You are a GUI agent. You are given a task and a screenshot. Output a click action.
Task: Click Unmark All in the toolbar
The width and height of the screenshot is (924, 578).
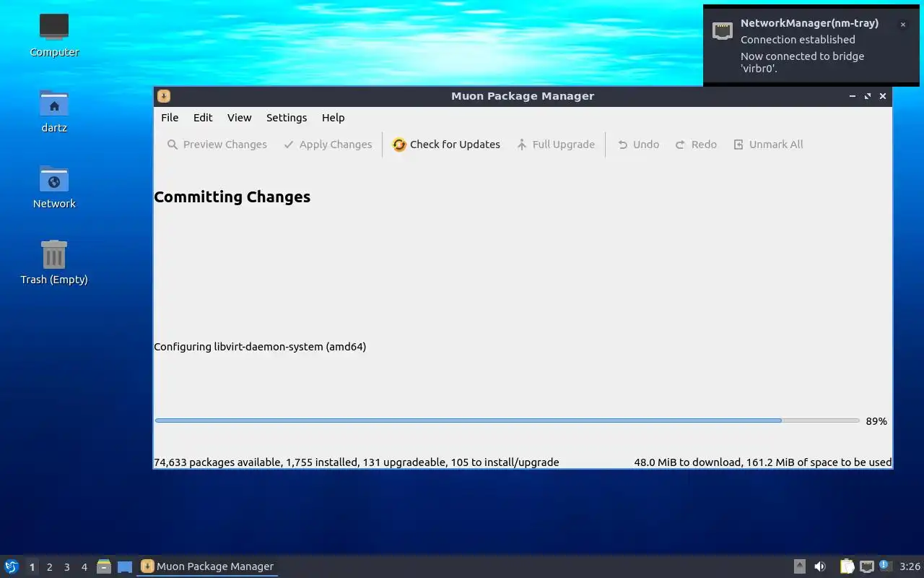(x=768, y=144)
